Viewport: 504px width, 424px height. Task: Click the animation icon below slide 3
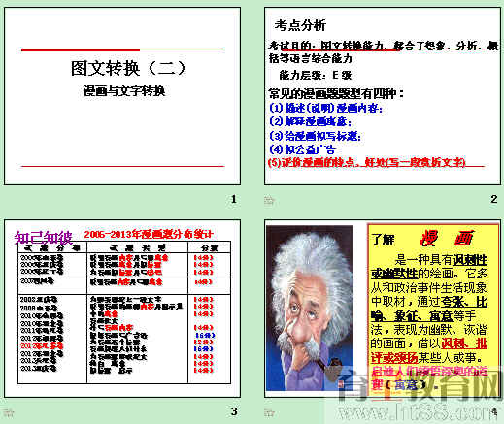(x=9, y=412)
